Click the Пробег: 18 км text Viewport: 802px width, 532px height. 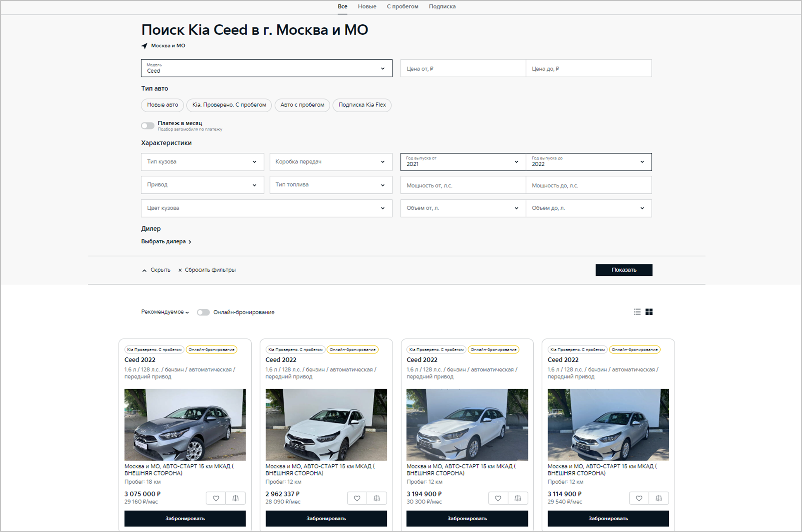tap(143, 482)
